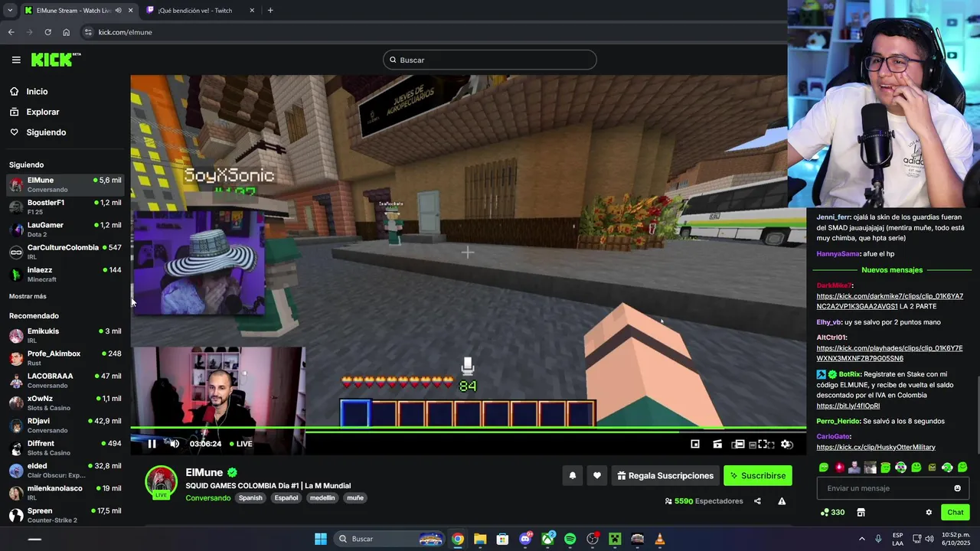This screenshot has height=551, width=980.
Task: Open chat settings gear
Action: point(929,512)
